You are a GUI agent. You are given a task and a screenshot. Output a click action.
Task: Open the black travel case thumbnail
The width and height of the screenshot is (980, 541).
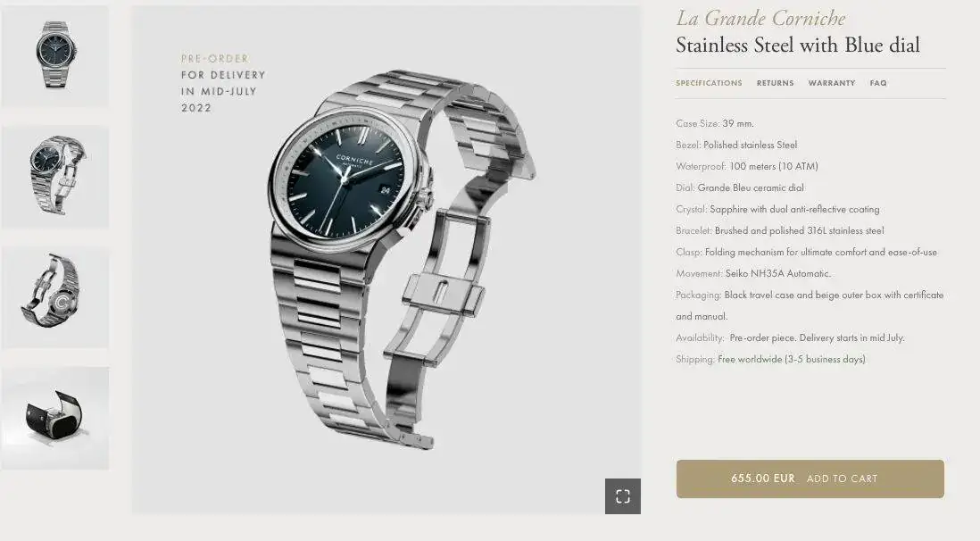point(55,418)
